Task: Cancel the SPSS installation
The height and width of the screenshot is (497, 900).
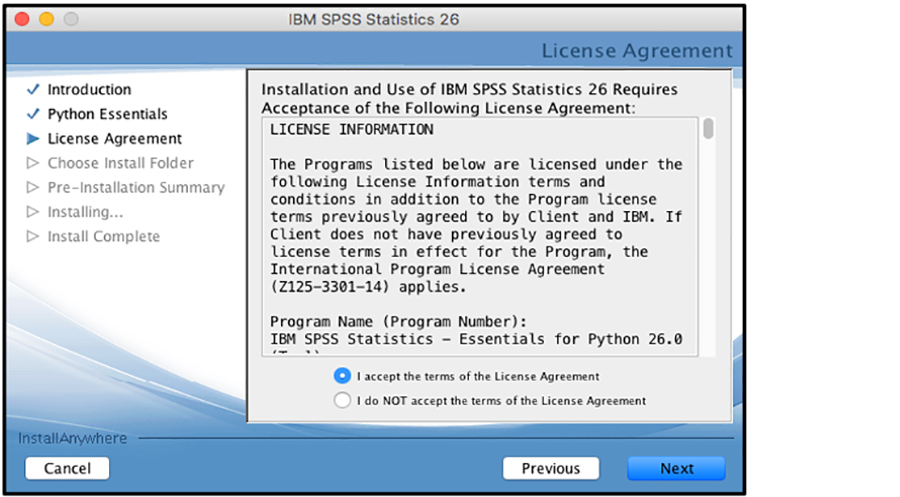Action: [67, 468]
